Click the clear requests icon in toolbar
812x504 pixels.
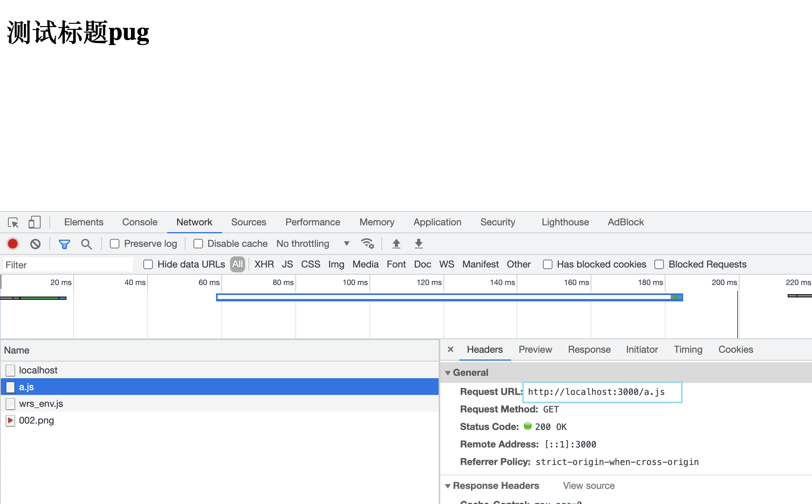35,244
